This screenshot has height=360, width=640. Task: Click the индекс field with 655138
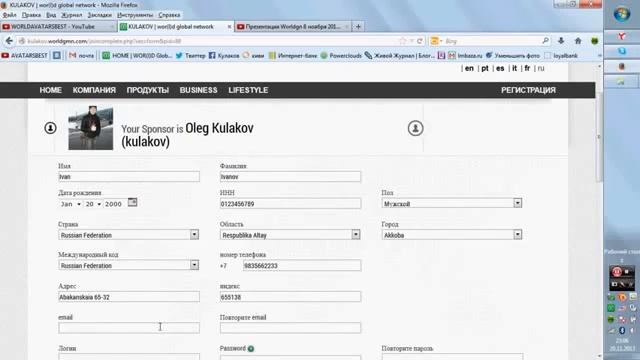tap(290, 297)
